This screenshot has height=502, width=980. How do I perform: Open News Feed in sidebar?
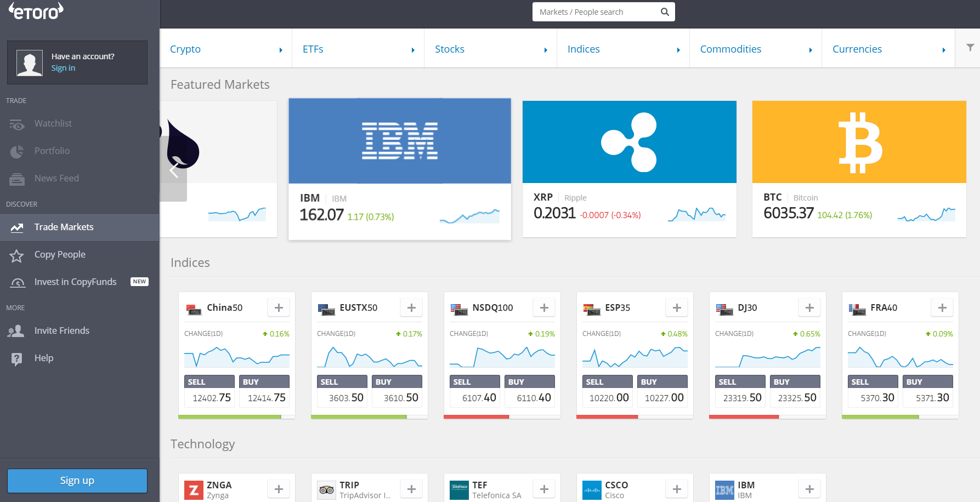click(80, 178)
